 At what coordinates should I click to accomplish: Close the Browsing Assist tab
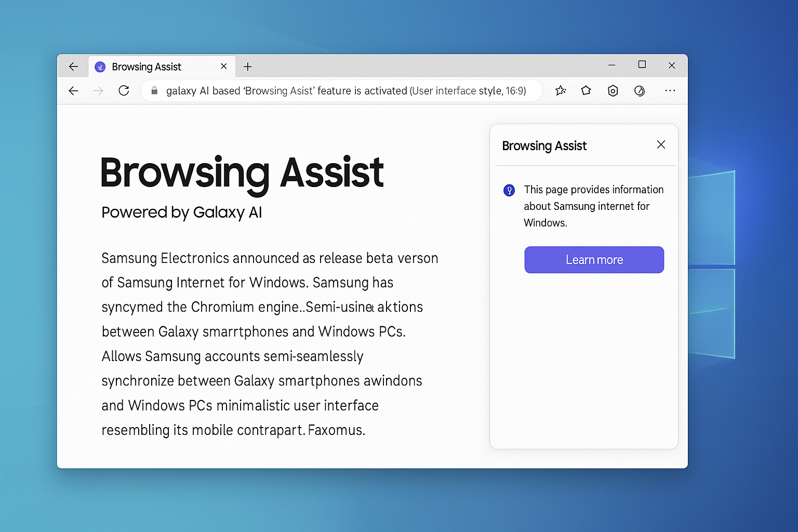[x=224, y=66]
